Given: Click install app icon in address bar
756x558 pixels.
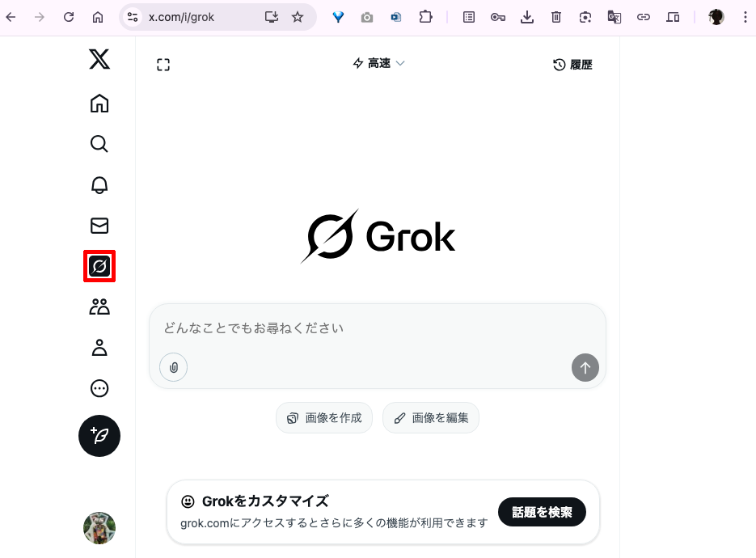Looking at the screenshot, I should (x=272, y=17).
